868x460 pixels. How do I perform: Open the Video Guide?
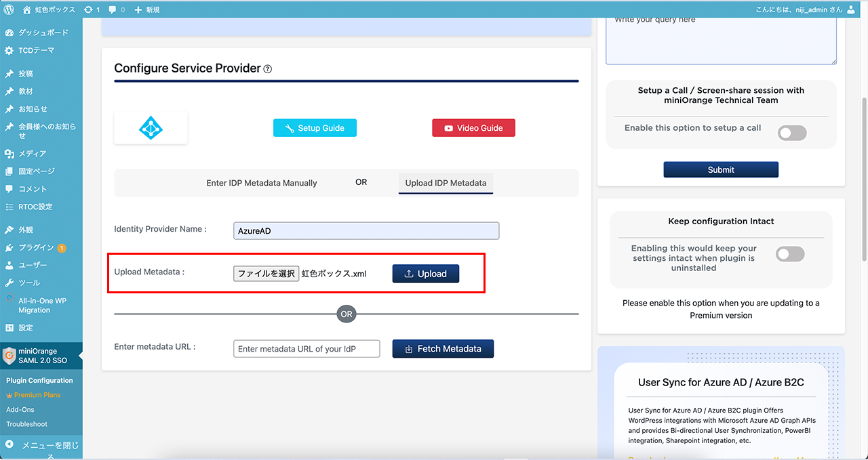[473, 128]
